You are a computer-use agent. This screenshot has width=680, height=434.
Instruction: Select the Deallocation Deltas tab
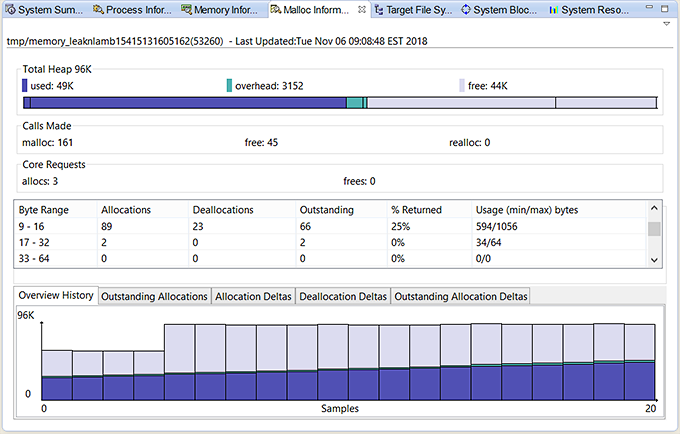point(343,297)
